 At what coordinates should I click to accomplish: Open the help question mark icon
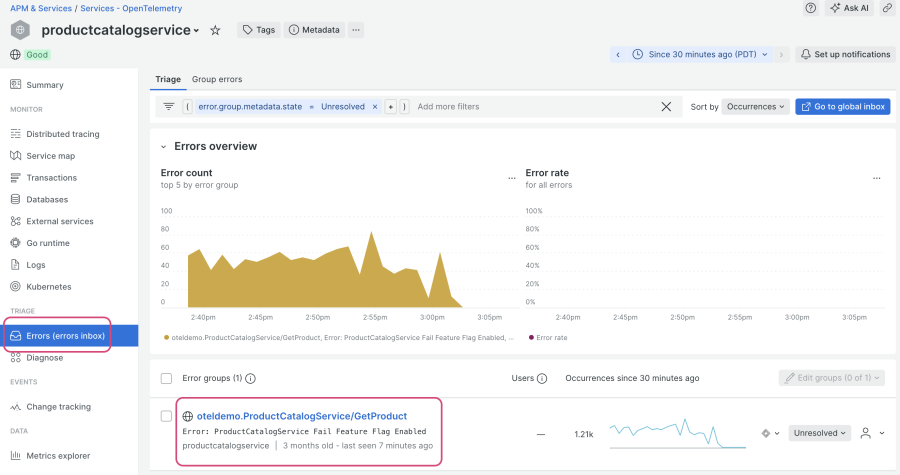coord(810,8)
